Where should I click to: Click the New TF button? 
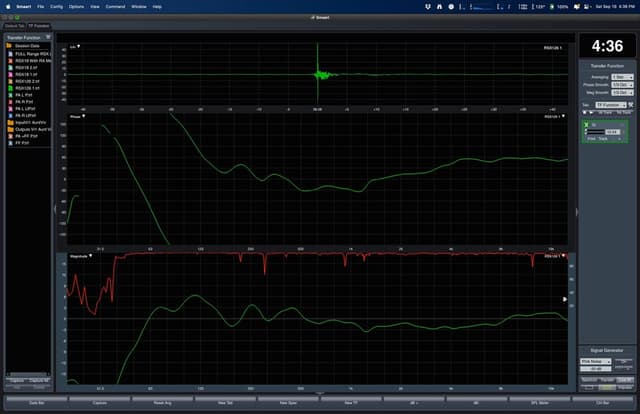(x=351, y=403)
